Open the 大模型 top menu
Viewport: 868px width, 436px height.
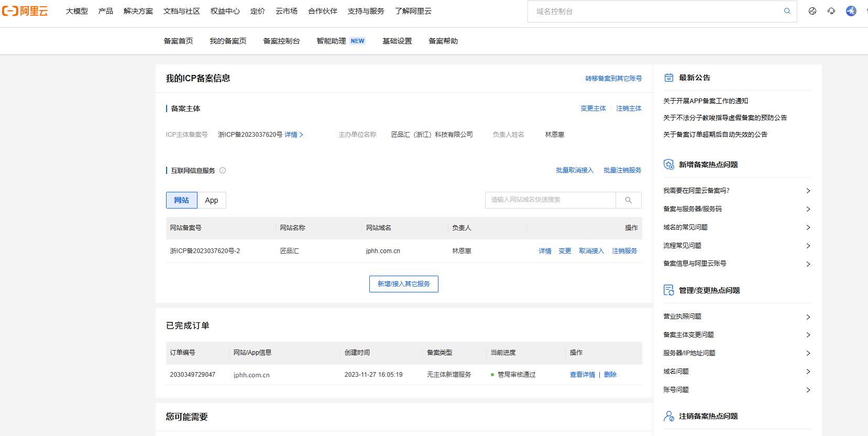click(77, 11)
